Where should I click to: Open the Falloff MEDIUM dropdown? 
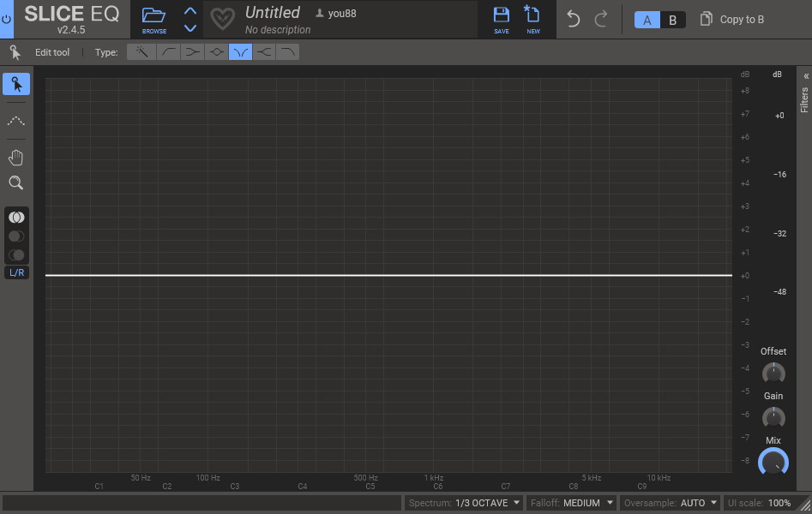point(572,503)
